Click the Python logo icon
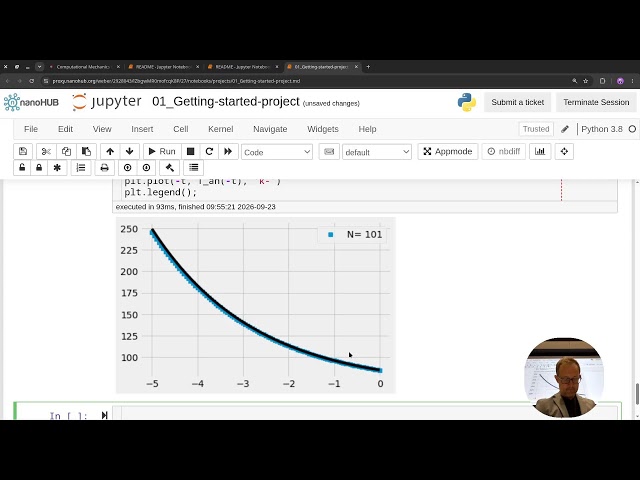Screen dimensions: 640x480 [x=467, y=102]
